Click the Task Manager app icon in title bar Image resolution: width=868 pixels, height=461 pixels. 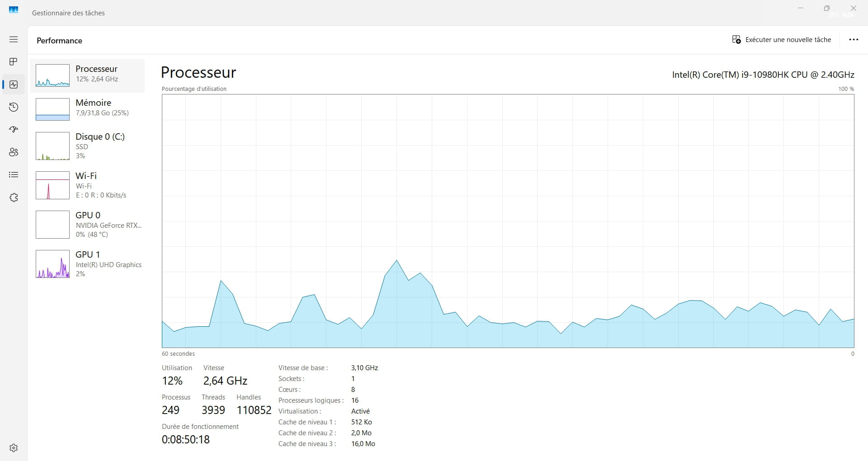pos(14,10)
